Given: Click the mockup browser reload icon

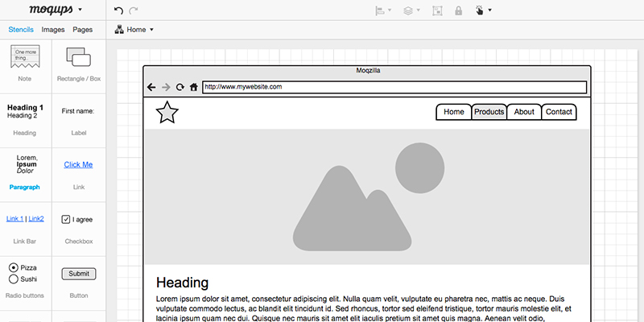Looking at the screenshot, I should [x=180, y=87].
